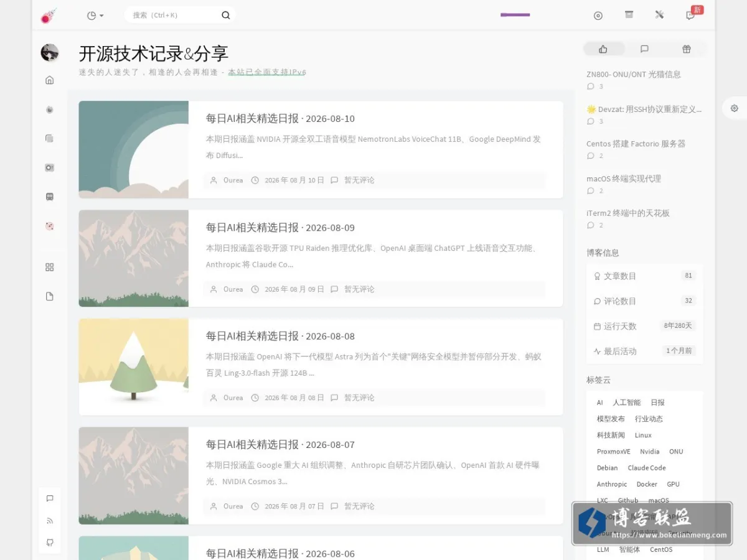The height and width of the screenshot is (560, 747).
Task: Select the Docker tag
Action: (x=647, y=484)
